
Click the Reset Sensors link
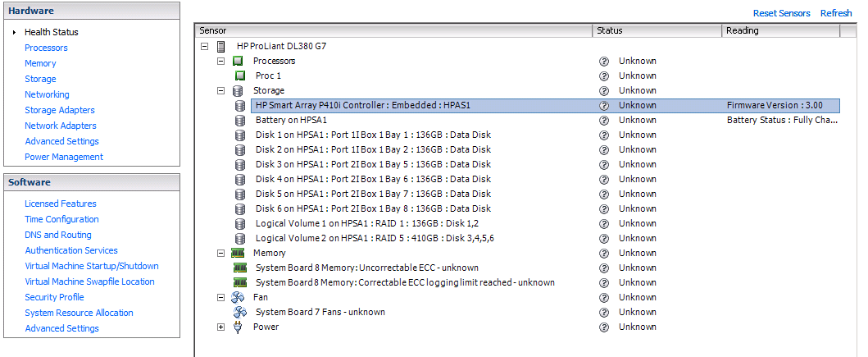pos(781,13)
